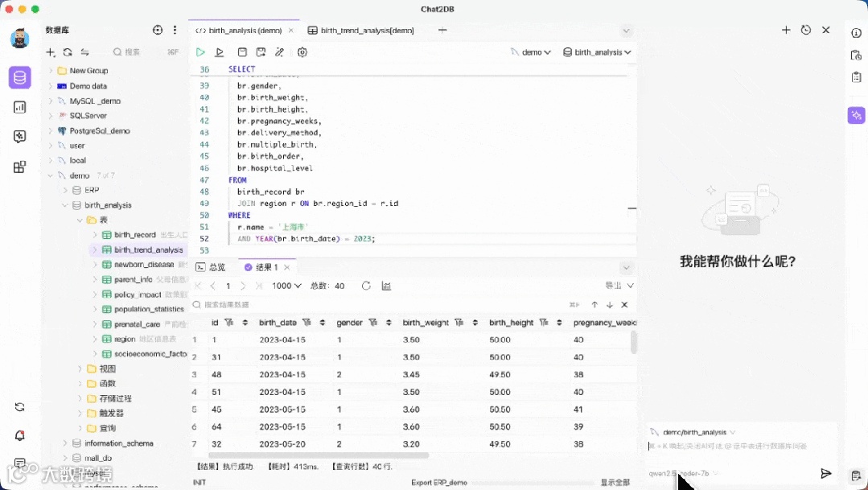Click the save-as icon in editor toolbar
Screen dimensions: 868x490
[x=261, y=52]
